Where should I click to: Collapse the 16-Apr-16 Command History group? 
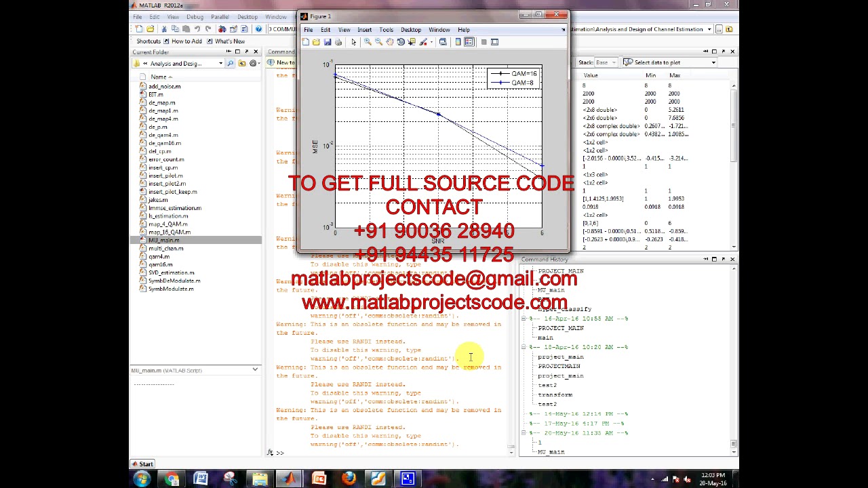(x=524, y=319)
